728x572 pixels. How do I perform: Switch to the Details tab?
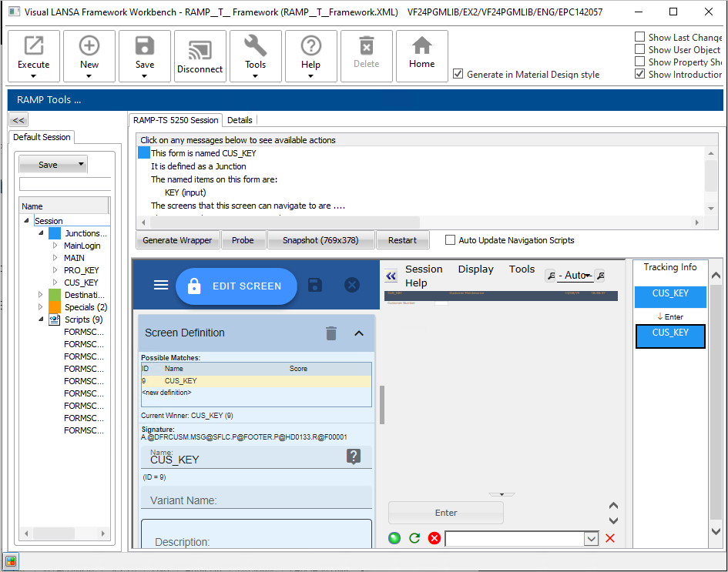pos(240,120)
